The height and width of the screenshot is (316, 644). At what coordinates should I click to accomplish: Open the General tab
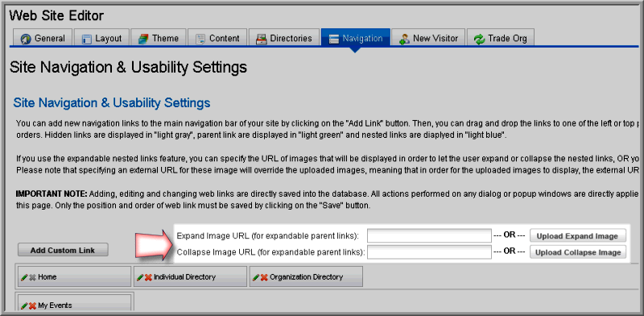(43, 38)
